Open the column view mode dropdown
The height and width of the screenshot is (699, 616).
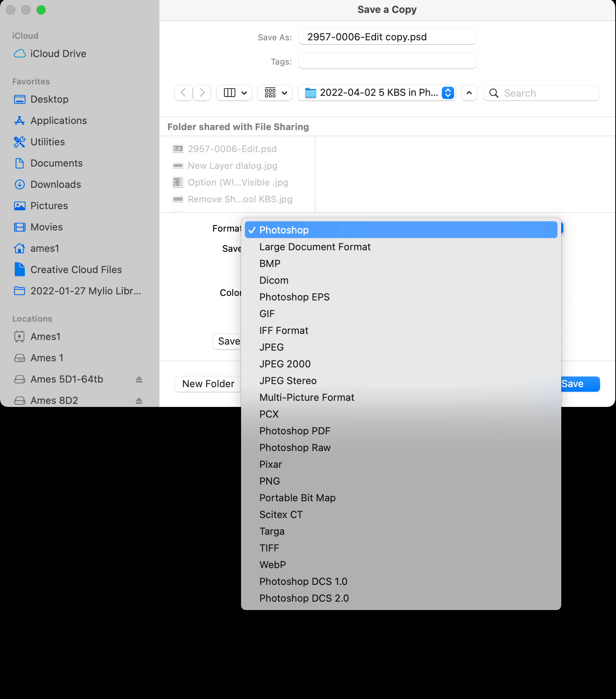234,93
